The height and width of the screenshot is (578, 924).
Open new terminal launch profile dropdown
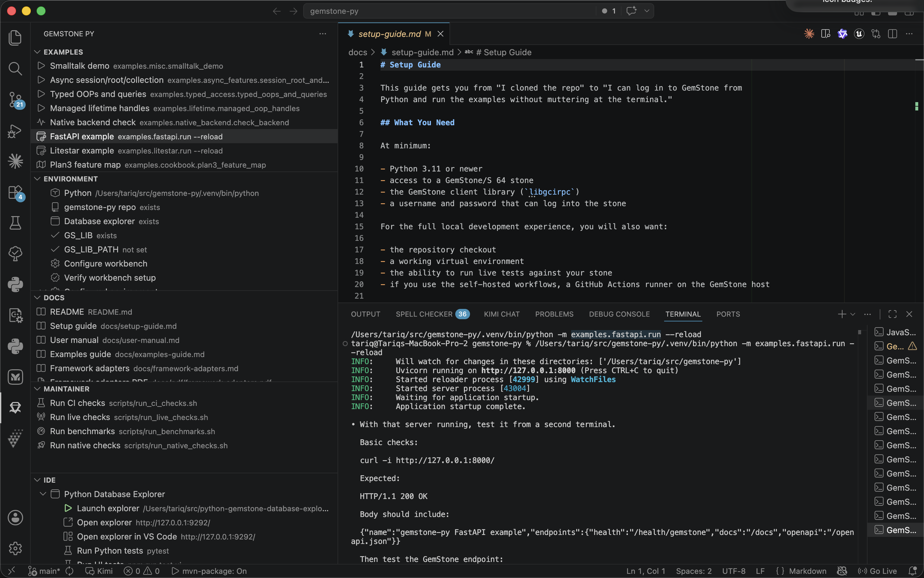(x=852, y=314)
